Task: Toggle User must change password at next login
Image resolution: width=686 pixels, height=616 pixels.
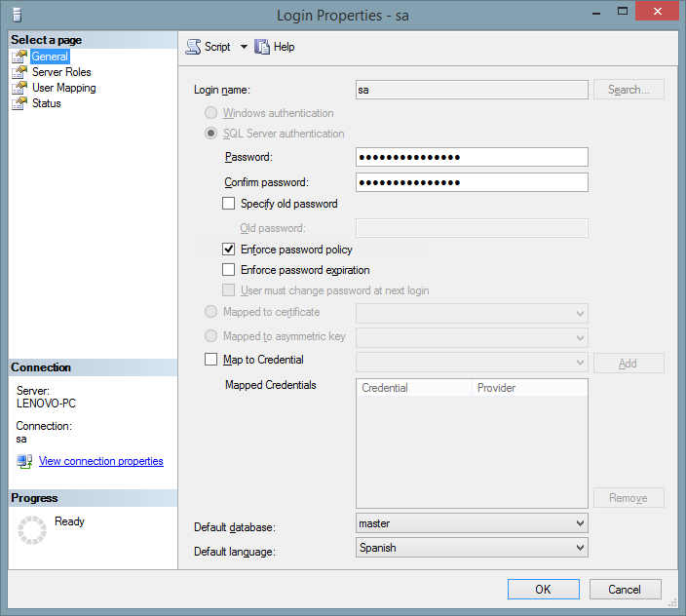Action: [x=228, y=290]
